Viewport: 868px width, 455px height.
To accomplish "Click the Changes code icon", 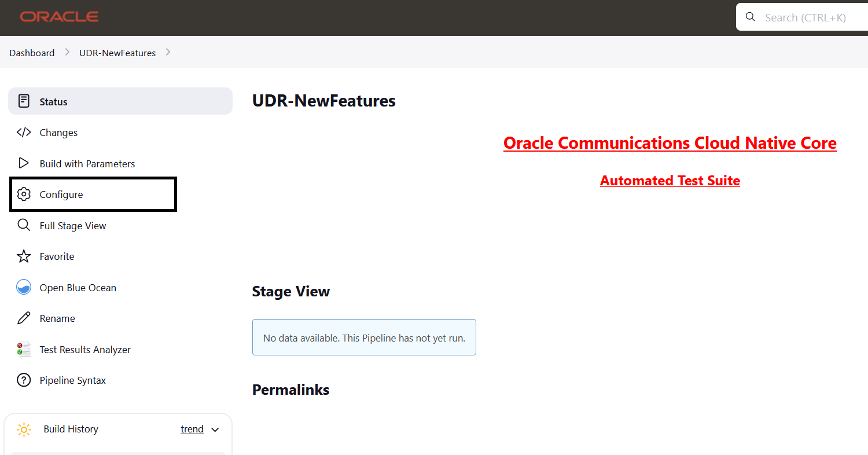I will click(23, 132).
